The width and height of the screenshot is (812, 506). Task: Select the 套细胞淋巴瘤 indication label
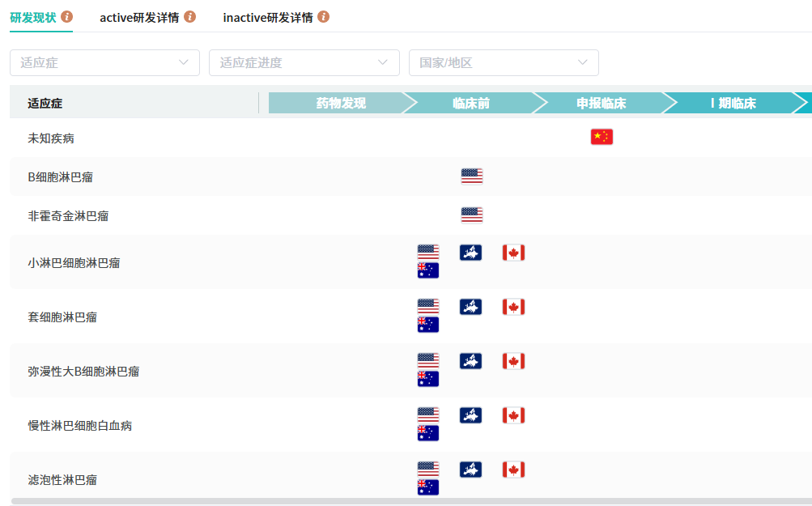(62, 317)
